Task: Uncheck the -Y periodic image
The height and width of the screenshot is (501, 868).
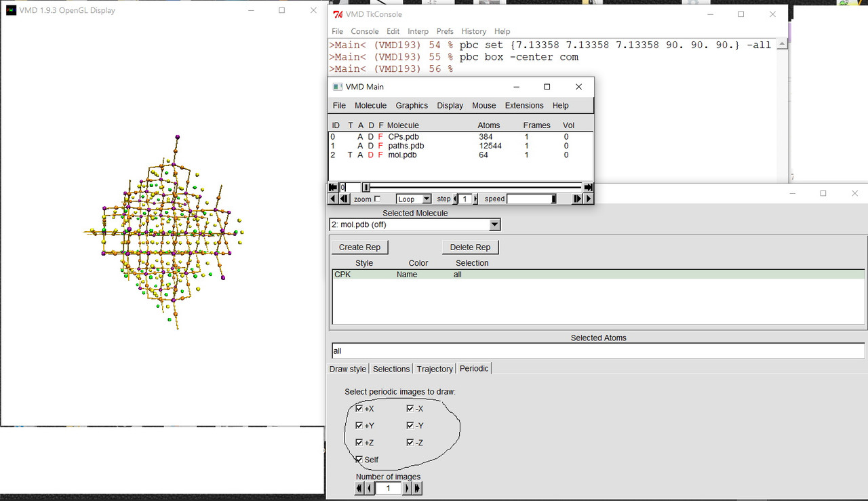Action: (x=410, y=425)
